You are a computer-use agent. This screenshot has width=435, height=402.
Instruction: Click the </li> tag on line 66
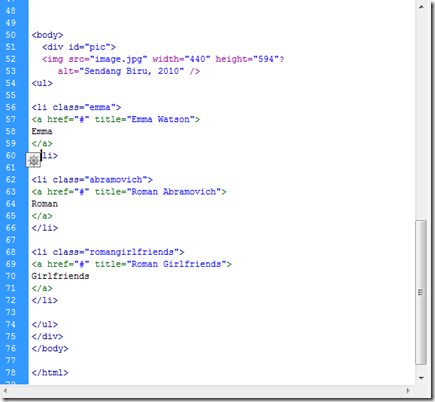point(45,228)
